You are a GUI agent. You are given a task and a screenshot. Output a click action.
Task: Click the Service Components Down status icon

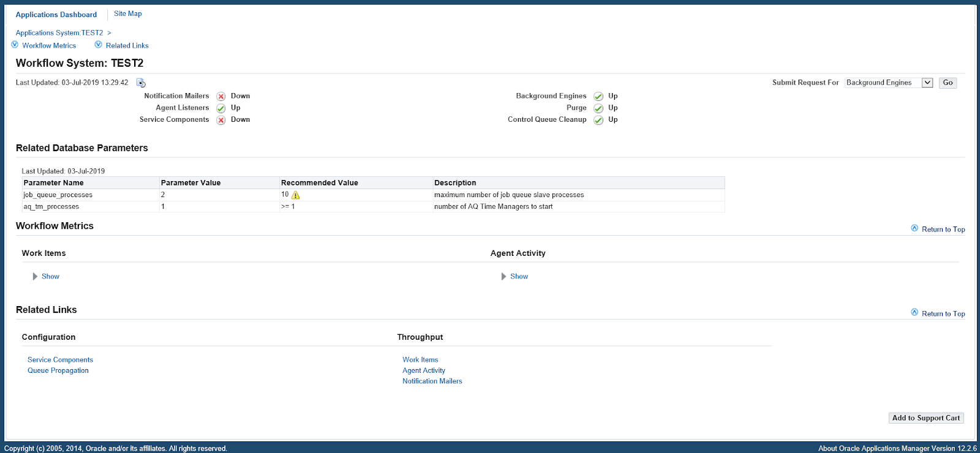tap(221, 120)
